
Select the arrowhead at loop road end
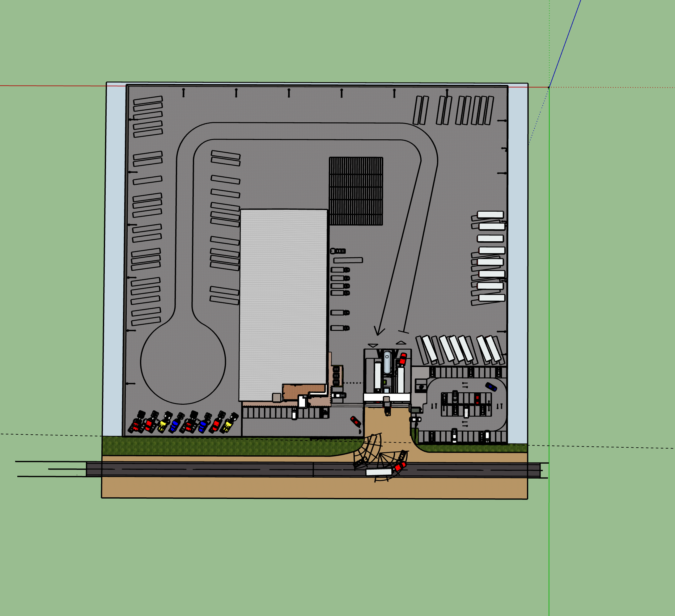[x=379, y=330]
